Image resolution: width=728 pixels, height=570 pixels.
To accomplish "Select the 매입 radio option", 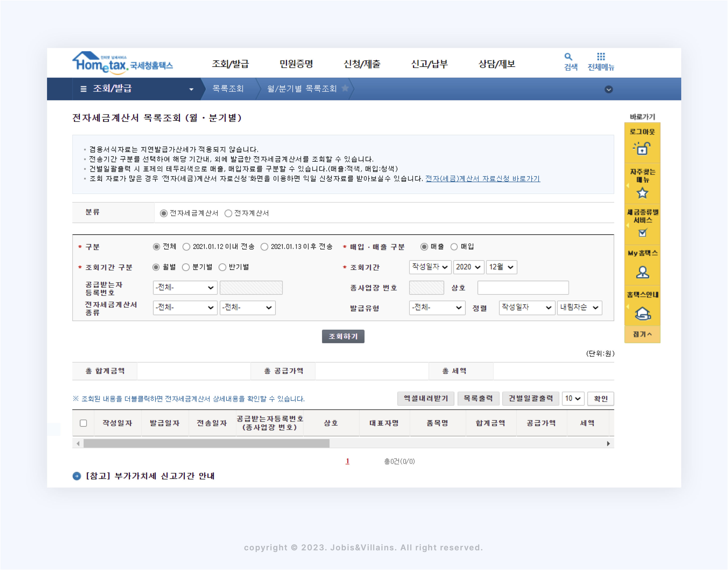I will click(x=454, y=247).
